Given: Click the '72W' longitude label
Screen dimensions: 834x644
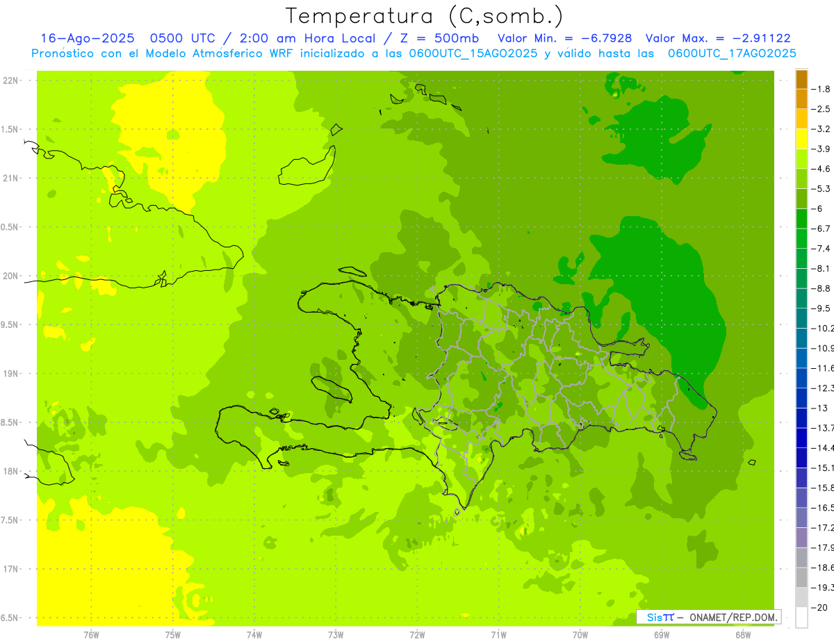Looking at the screenshot, I should [417, 634].
